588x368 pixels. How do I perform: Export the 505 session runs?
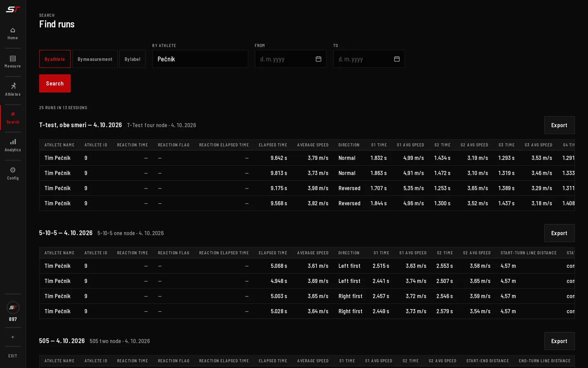(x=559, y=341)
